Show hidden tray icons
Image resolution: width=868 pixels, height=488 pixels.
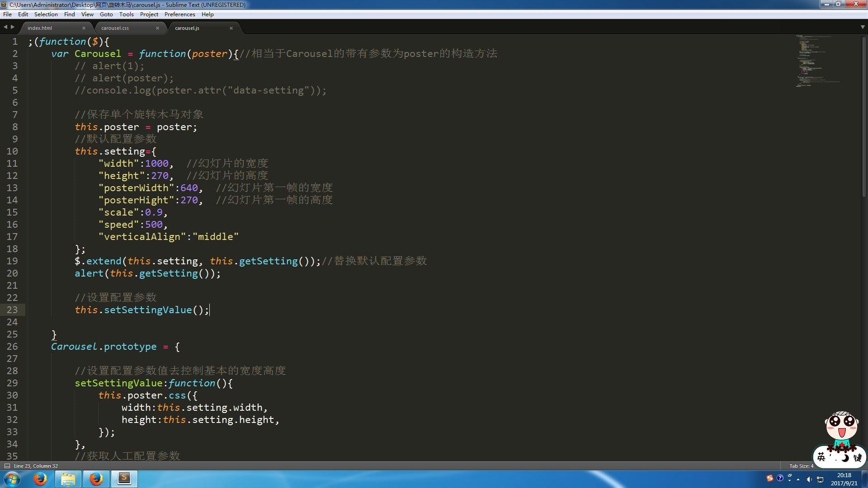798,479
